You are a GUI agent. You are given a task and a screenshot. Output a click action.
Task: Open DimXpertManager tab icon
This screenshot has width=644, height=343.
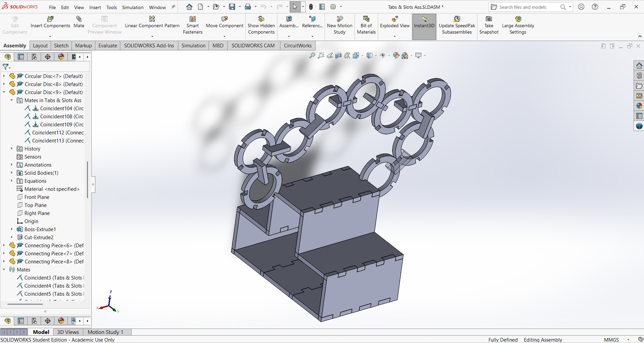point(48,57)
